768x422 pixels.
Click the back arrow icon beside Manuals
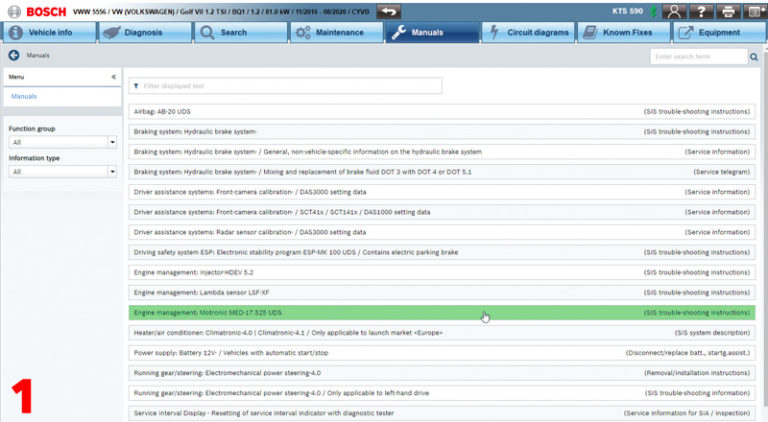click(x=14, y=56)
